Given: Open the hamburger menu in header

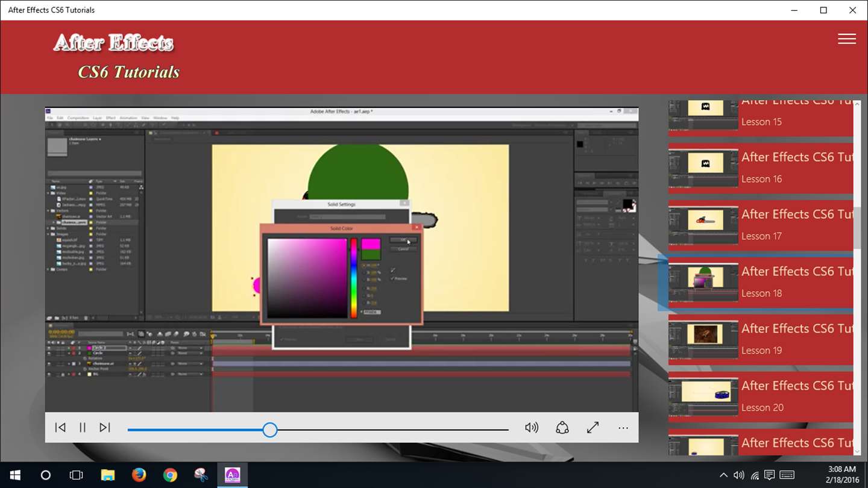Looking at the screenshot, I should tap(846, 39).
